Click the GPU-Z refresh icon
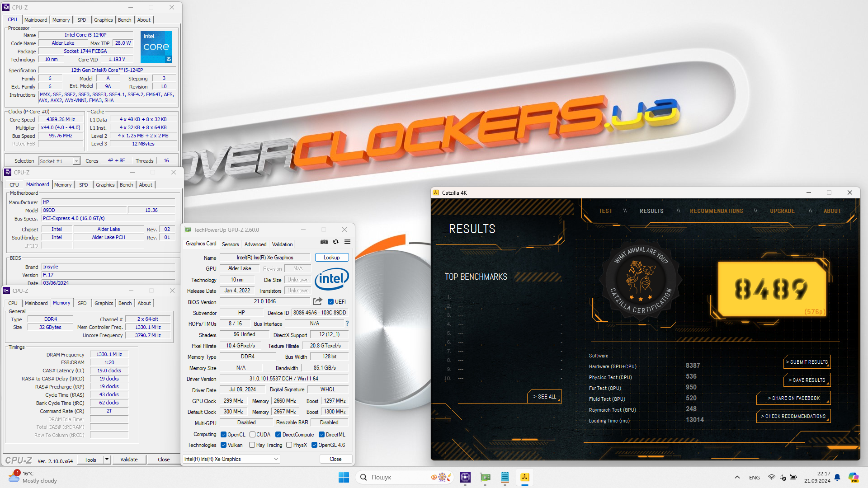868x488 pixels. click(335, 242)
